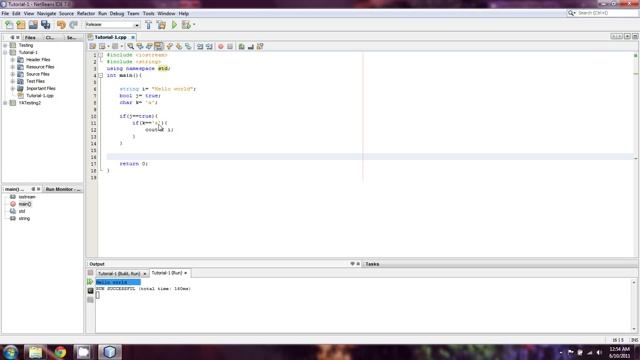Open the File menu
The image size is (640, 360).
(x=5, y=13)
